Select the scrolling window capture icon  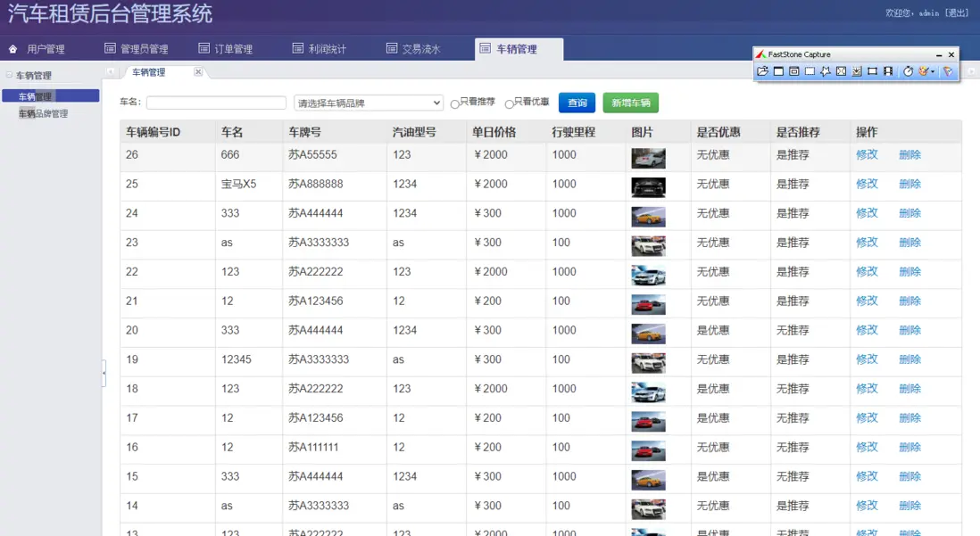tap(857, 71)
